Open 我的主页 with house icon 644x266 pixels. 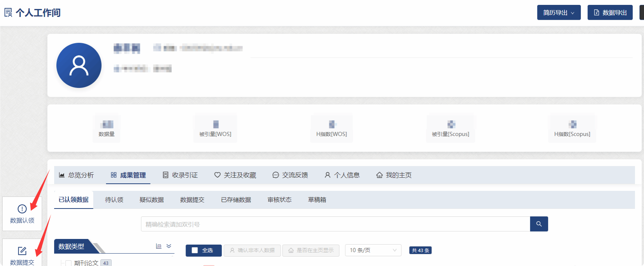(394, 175)
